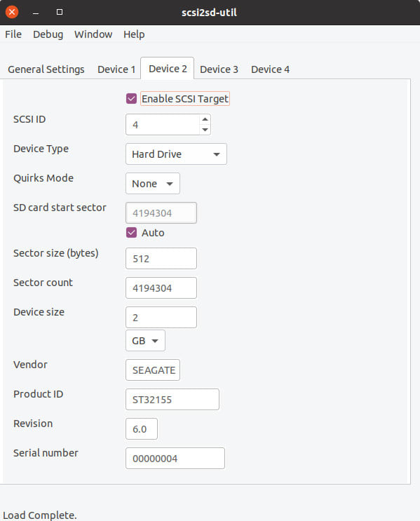This screenshot has height=521, width=420.
Task: Click the Revision label
Action: [33, 424]
